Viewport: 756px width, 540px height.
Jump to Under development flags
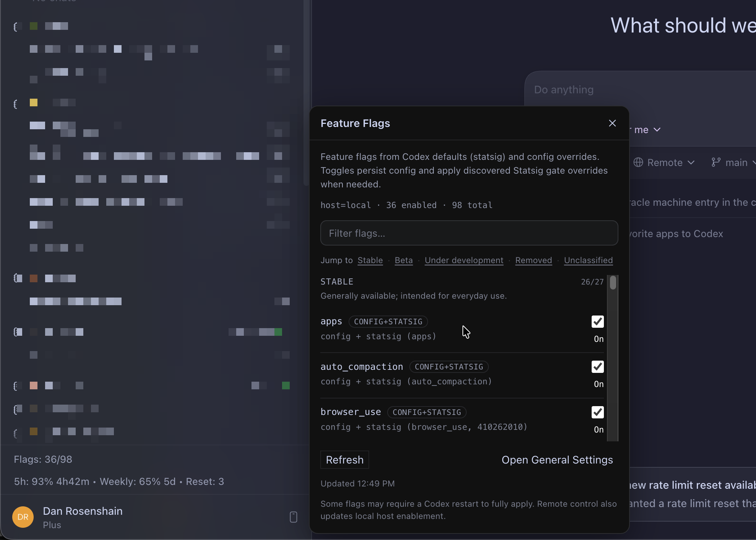[x=464, y=260]
